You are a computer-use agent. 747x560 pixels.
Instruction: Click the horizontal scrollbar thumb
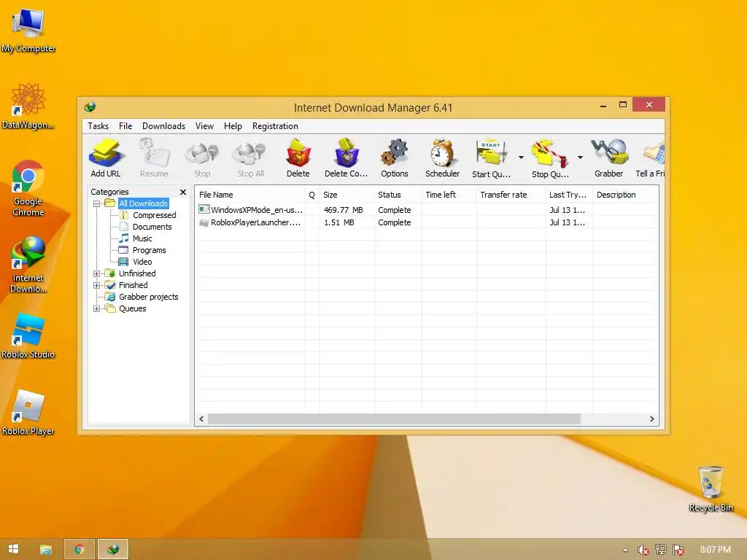click(x=394, y=419)
